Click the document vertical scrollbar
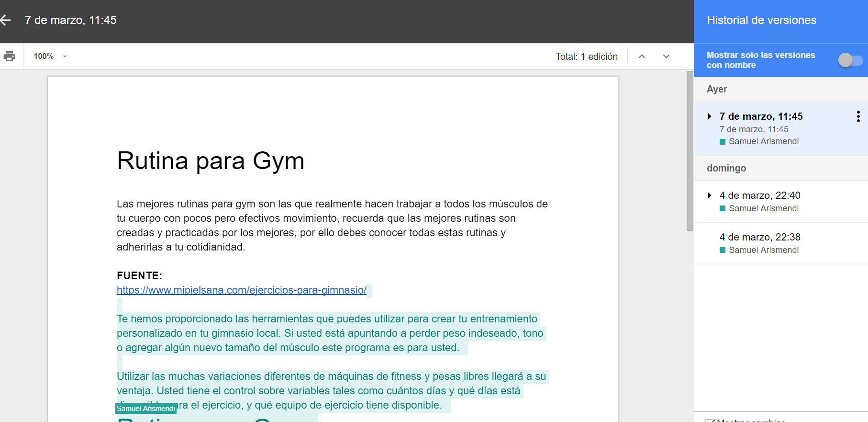The height and width of the screenshot is (422, 868). (690, 151)
